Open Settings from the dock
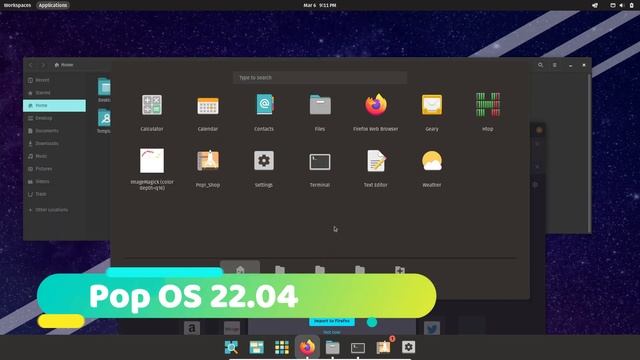640x360 pixels. click(x=409, y=347)
